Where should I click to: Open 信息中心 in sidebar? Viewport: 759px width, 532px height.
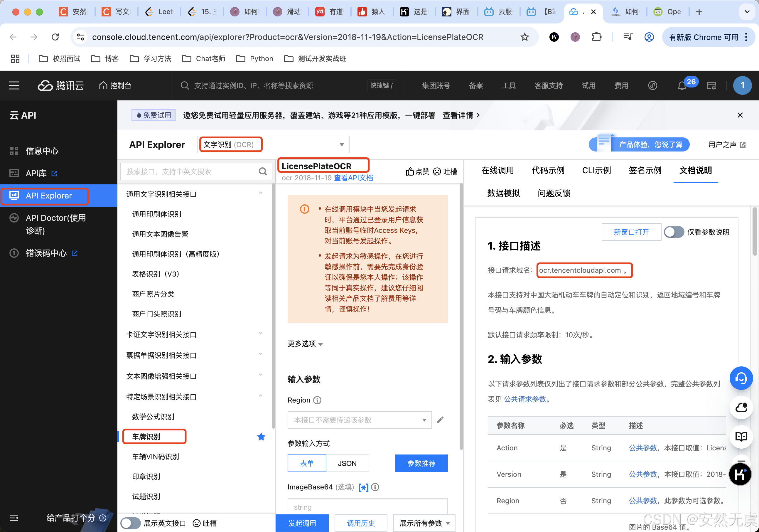click(42, 151)
